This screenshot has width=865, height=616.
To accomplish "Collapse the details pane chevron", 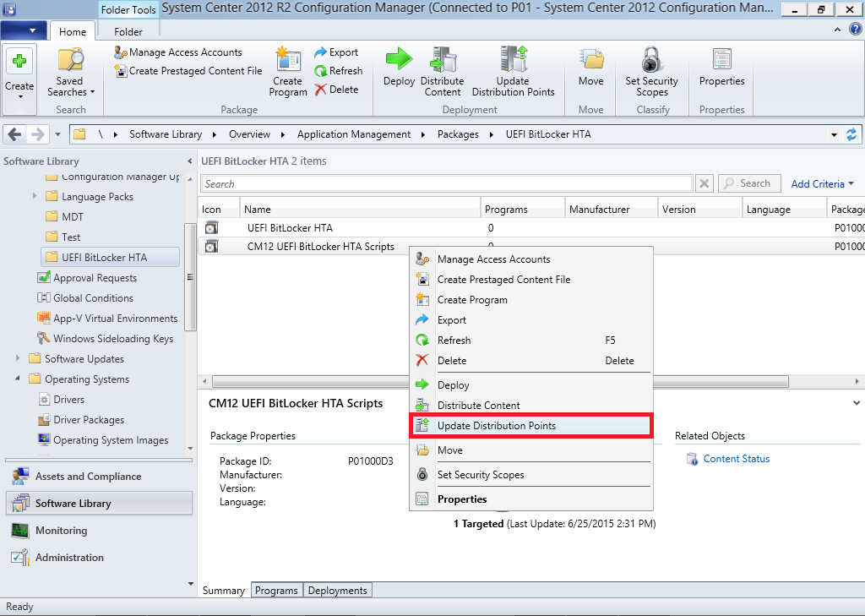I will pyautogui.click(x=857, y=404).
